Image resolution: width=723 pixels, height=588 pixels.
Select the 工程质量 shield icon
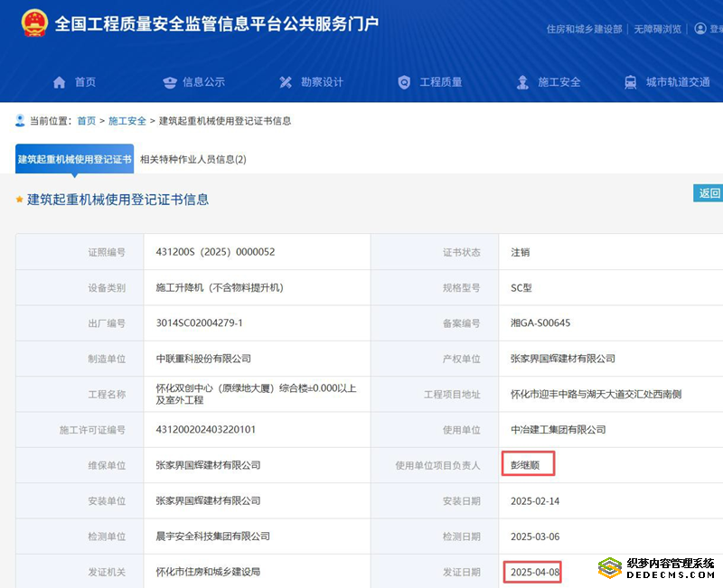[404, 82]
